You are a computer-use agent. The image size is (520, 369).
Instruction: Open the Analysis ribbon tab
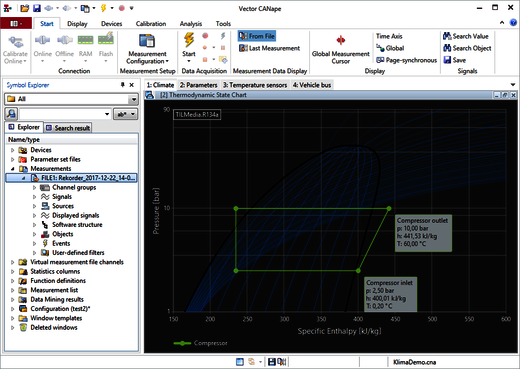tap(191, 24)
